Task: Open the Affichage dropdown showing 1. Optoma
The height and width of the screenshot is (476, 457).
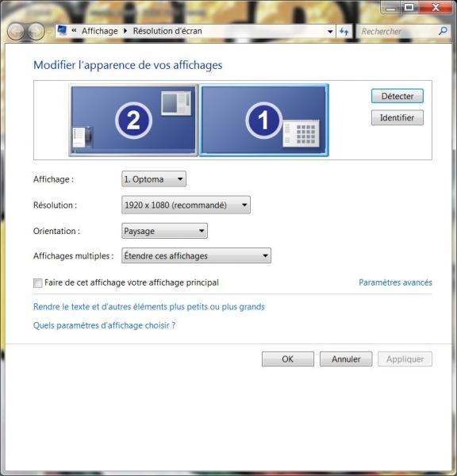Action: click(x=154, y=179)
